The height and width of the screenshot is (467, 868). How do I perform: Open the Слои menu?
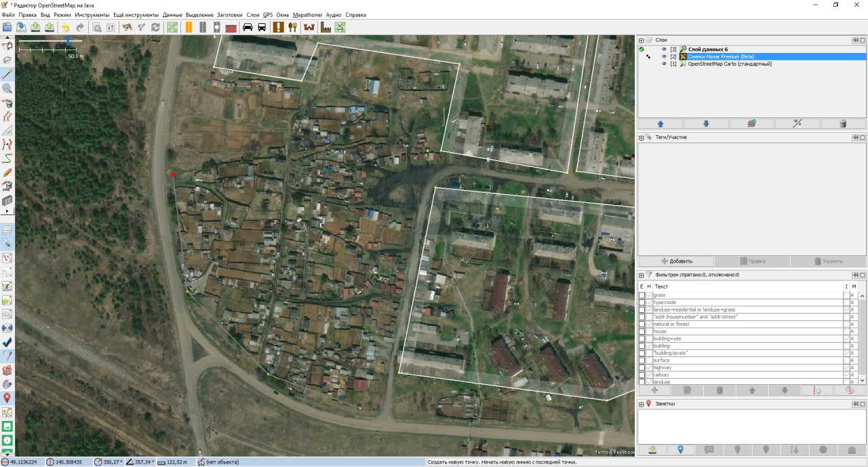(x=253, y=15)
